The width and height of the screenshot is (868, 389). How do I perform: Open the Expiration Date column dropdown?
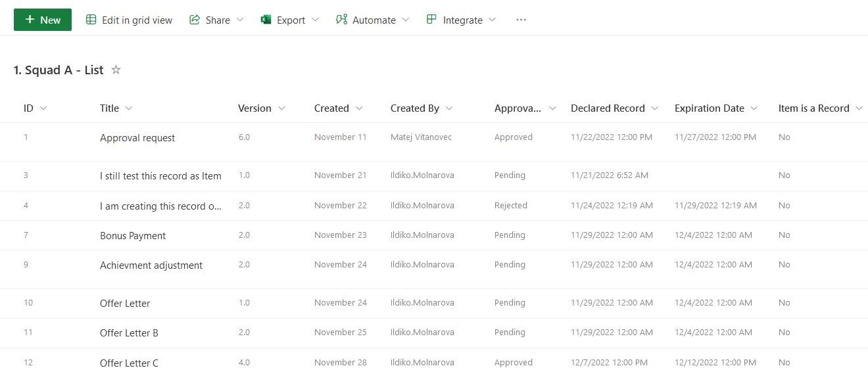tap(754, 108)
